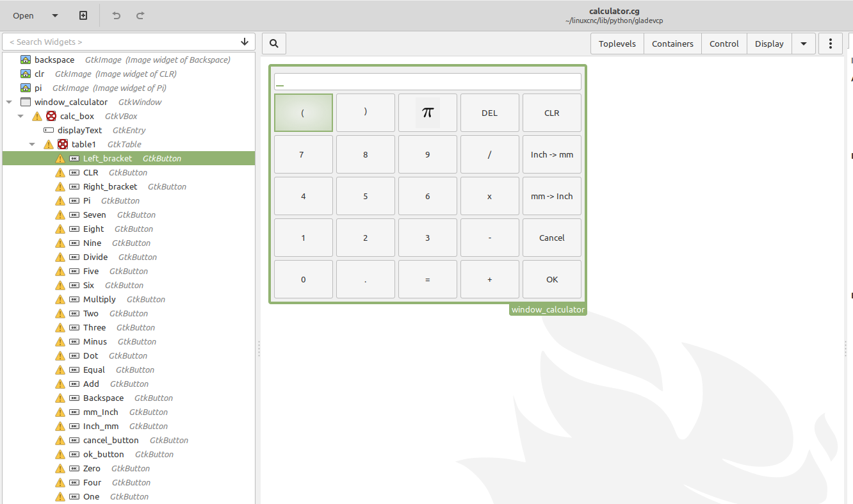Click the magnifier search icon above canvas
Image resolution: width=853 pixels, height=504 pixels.
(x=274, y=44)
